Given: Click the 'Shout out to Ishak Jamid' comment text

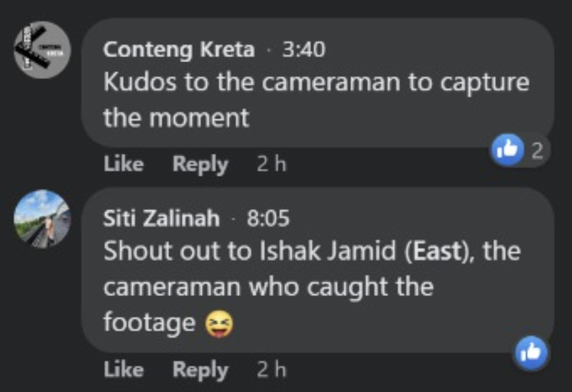Looking at the screenshot, I should 252,251.
